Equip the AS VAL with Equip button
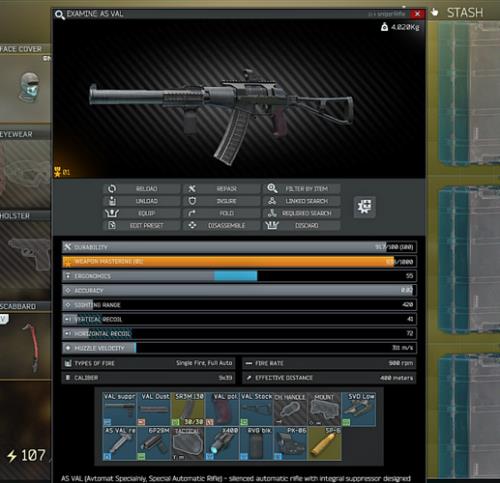Screen dimensions: 500x483 [x=142, y=213]
